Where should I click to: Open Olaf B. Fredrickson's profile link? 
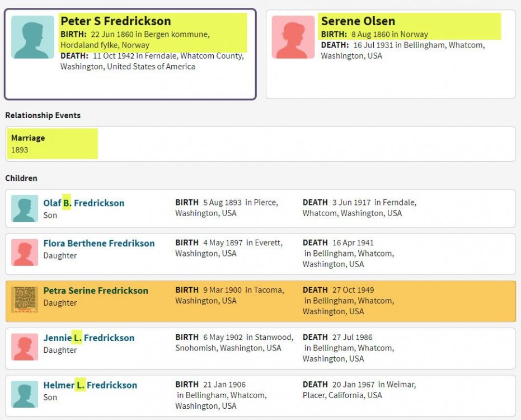(84, 203)
